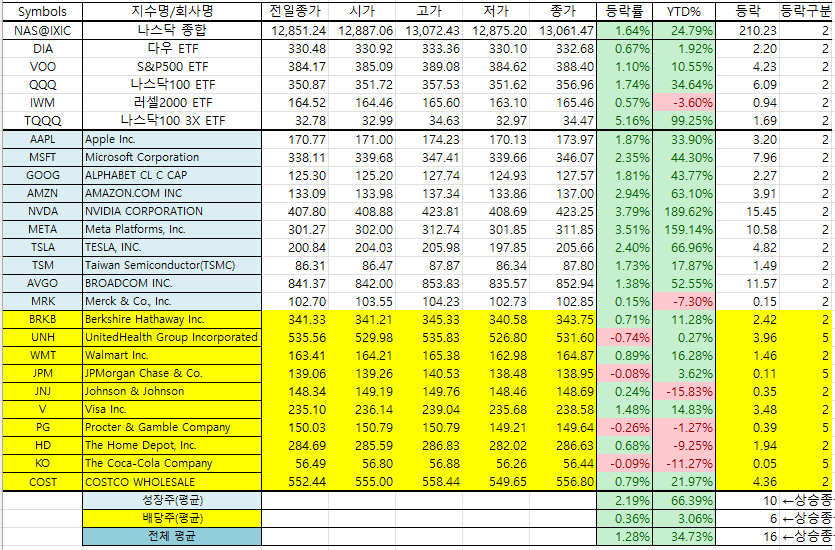Select the 시가 column header

coord(362,12)
